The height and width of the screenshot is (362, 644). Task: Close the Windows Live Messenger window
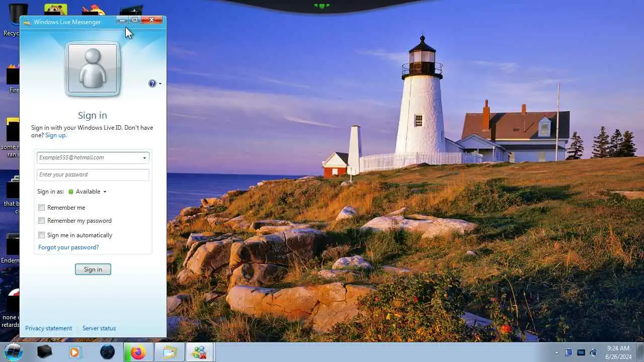click(x=151, y=20)
